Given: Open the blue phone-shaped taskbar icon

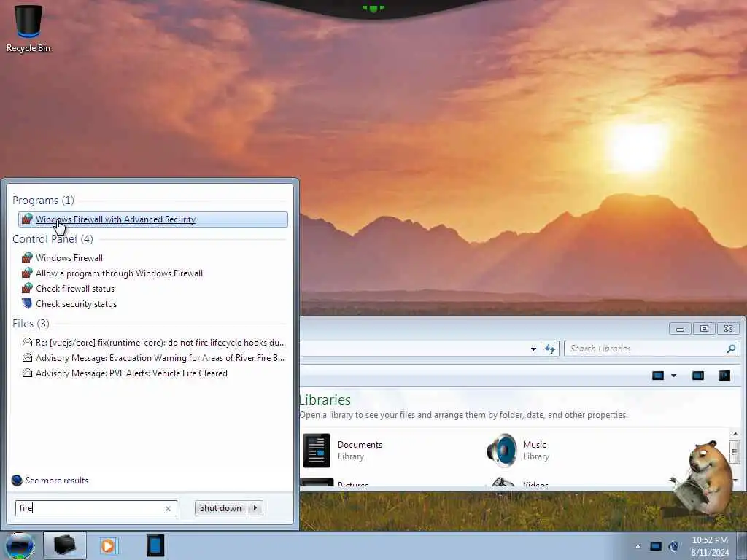Looking at the screenshot, I should pyautogui.click(x=155, y=545).
